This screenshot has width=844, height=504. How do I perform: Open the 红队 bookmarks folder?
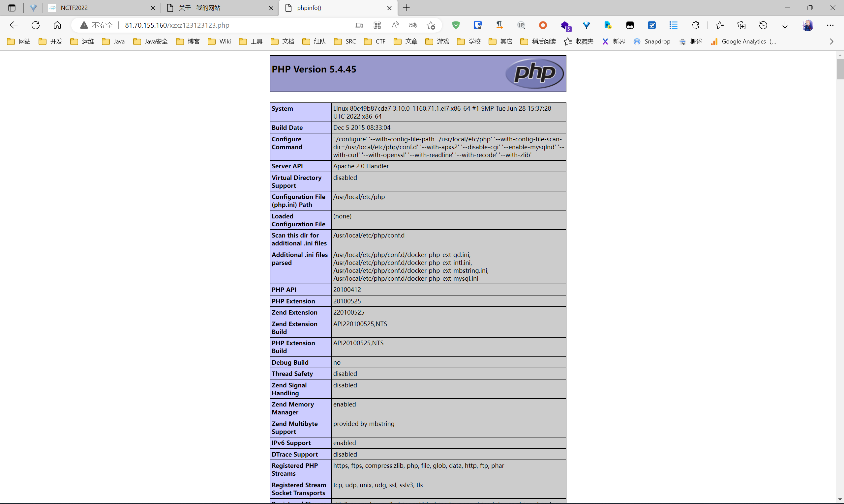pos(314,42)
